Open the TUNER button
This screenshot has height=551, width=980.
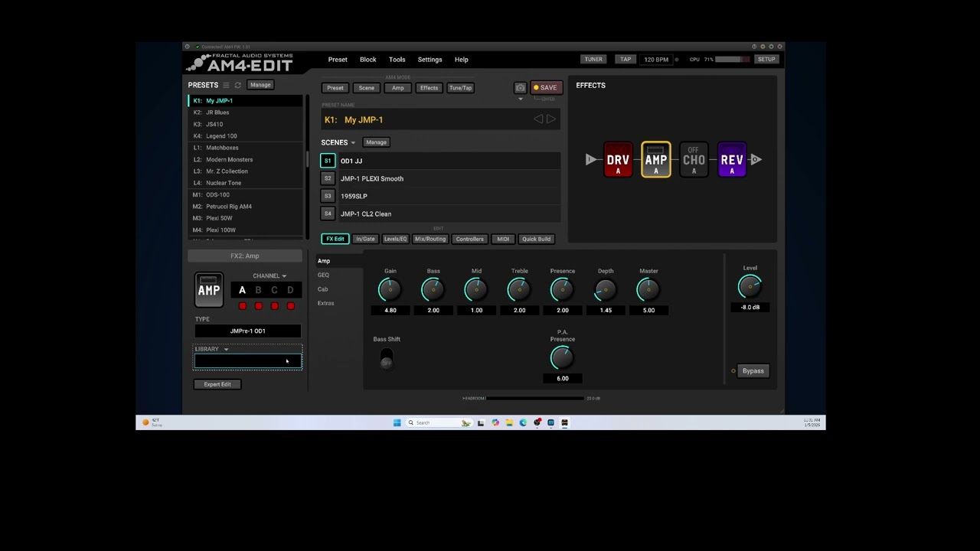coord(593,59)
